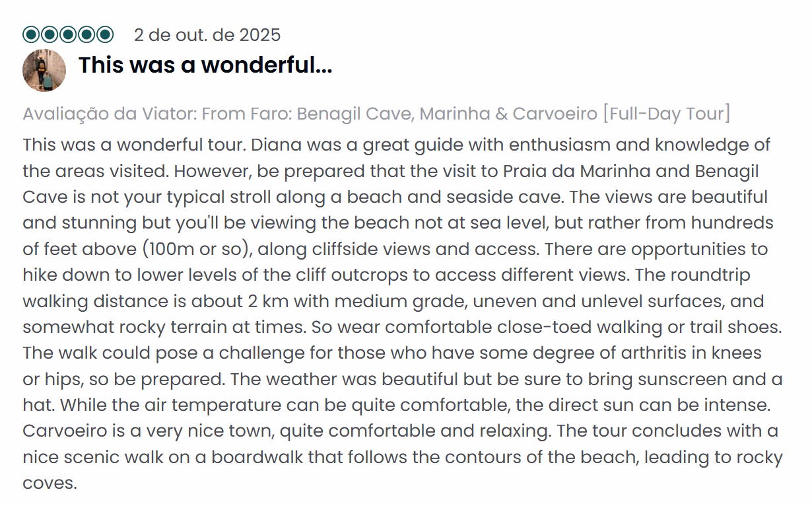The height and width of the screenshot is (506, 812).
Task: Click the fifth rating bubble
Action: coord(105,34)
